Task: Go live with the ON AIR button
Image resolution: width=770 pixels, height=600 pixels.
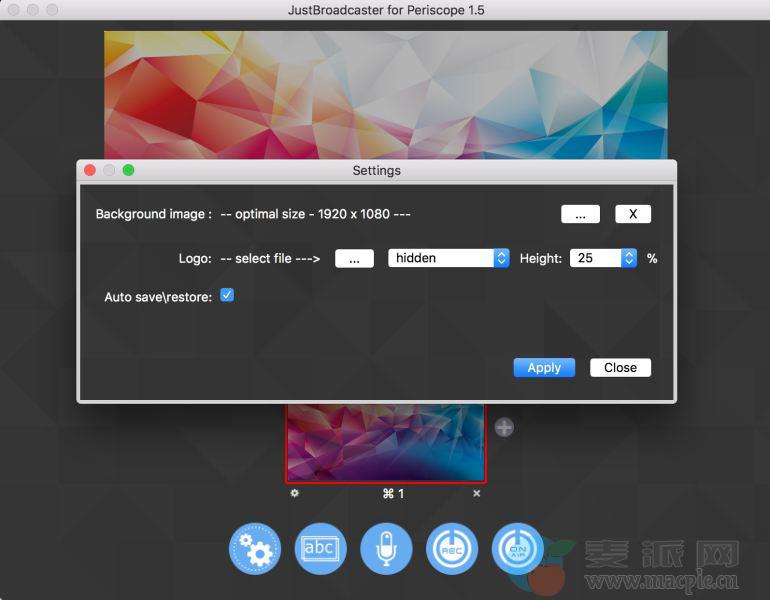Action: coord(517,549)
